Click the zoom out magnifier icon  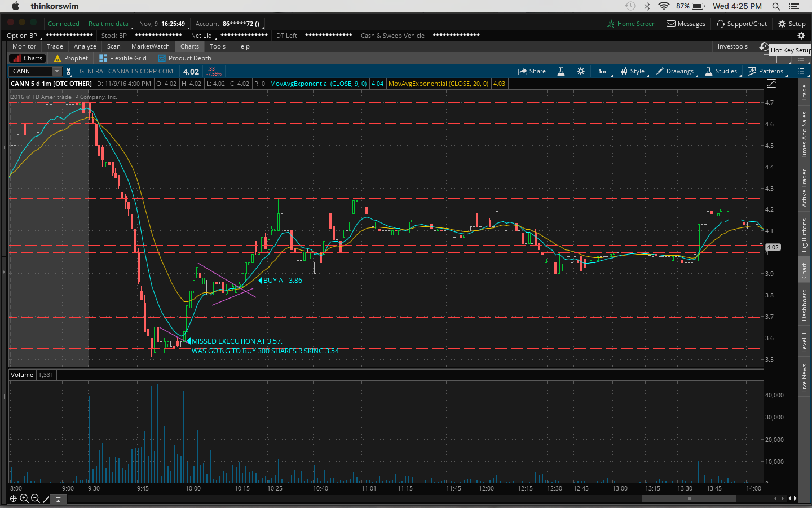(x=36, y=498)
